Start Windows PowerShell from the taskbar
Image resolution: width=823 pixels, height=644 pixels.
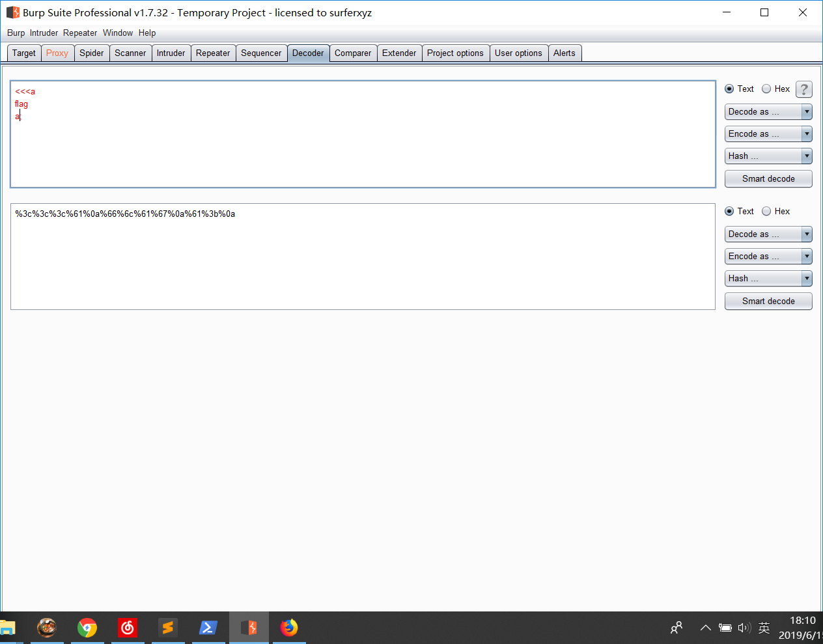208,628
